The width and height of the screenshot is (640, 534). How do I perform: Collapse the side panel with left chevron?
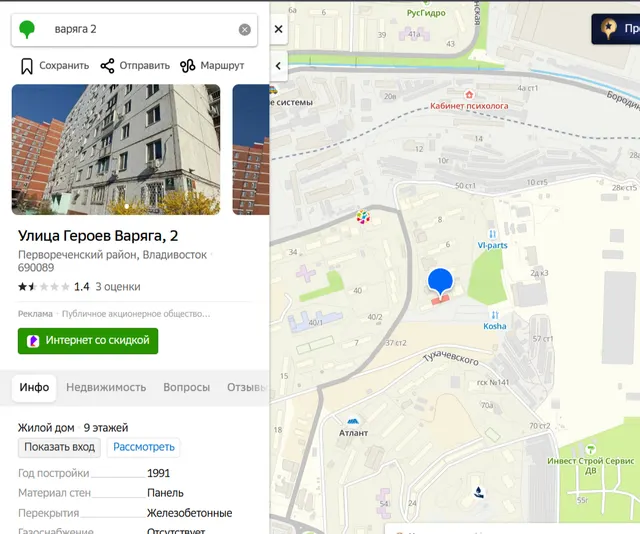278,66
